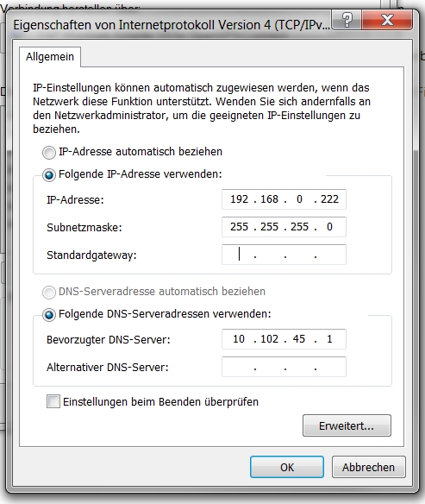Click the IP-Adresse input field

pyautogui.click(x=284, y=199)
